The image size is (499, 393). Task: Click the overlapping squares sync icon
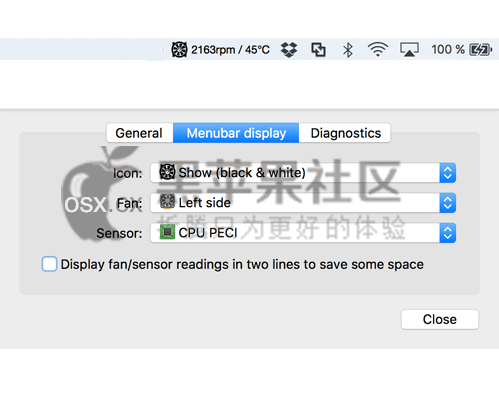318,50
